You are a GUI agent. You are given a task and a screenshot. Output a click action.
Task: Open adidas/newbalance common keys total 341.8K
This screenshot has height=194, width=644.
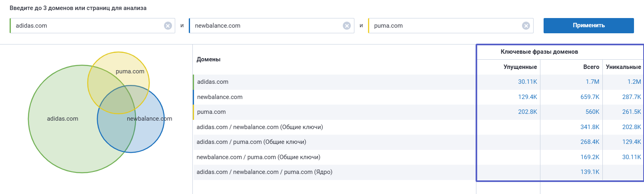point(590,127)
